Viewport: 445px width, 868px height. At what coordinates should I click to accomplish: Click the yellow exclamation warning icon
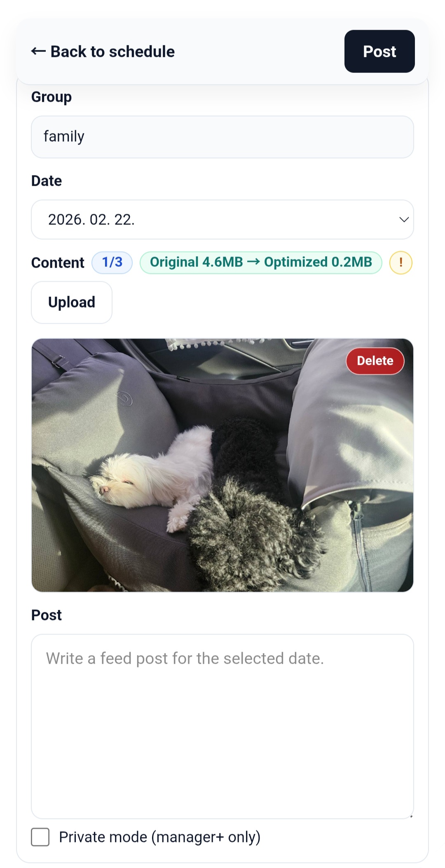[x=400, y=263]
